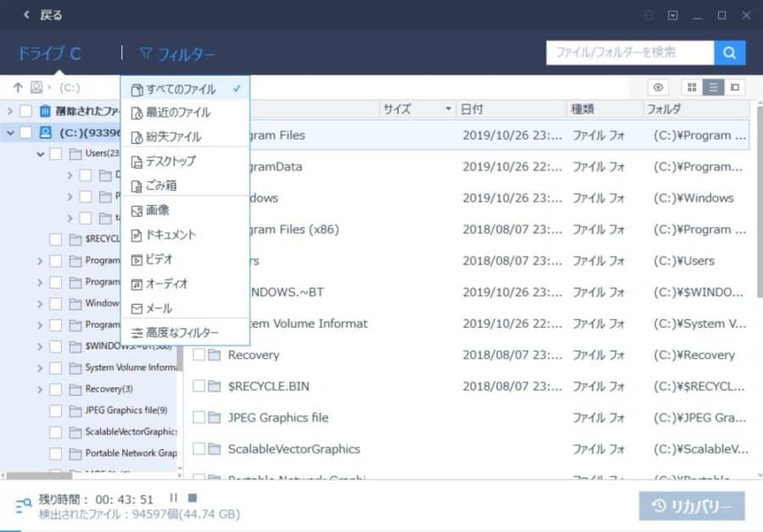Viewport: 763px width, 532px height.
Task: Check the Recovery row checkbox in file list
Action: (198, 354)
